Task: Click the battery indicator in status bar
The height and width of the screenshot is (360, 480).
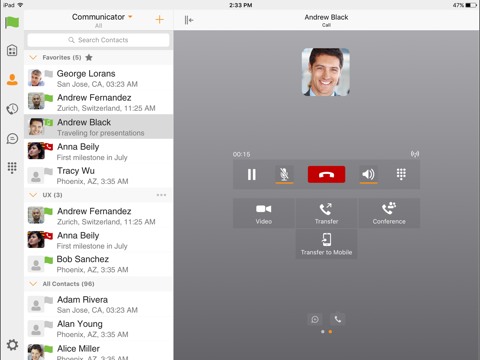Action: (x=470, y=5)
